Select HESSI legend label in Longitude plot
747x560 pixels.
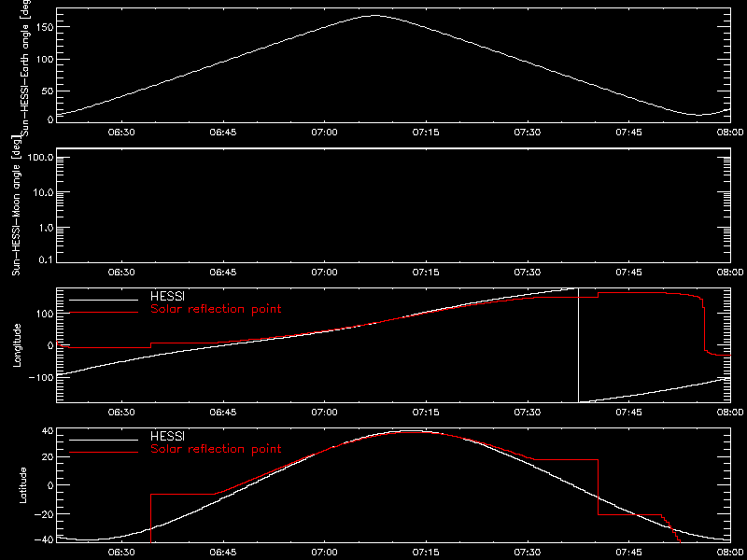pos(167,297)
